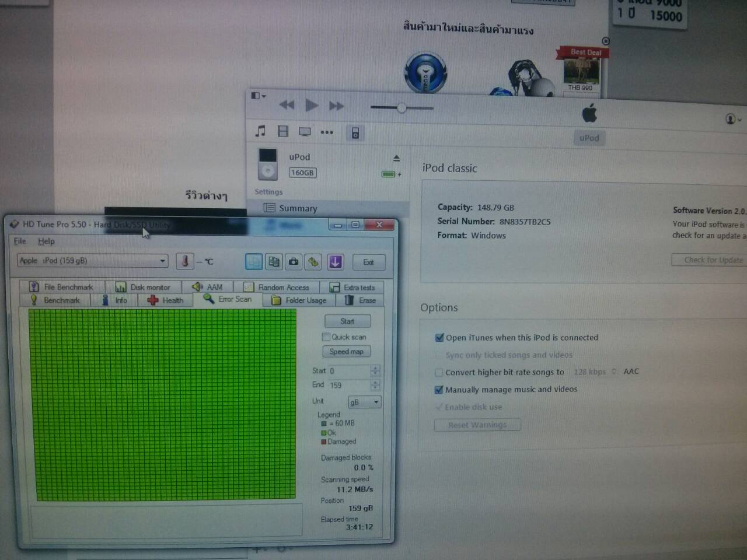Switch to the Erase tab
747x560 pixels.
360,300
